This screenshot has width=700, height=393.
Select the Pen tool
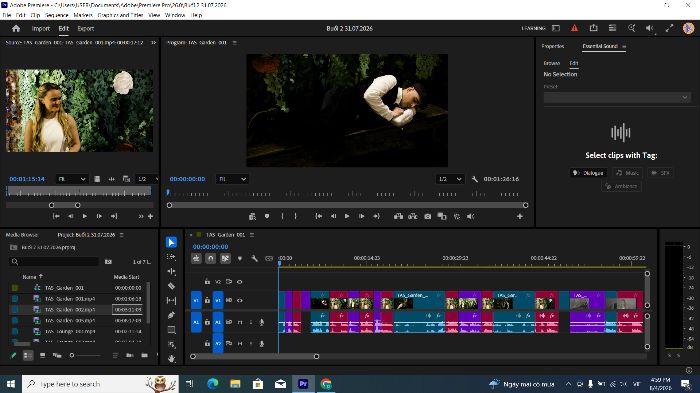(x=171, y=315)
